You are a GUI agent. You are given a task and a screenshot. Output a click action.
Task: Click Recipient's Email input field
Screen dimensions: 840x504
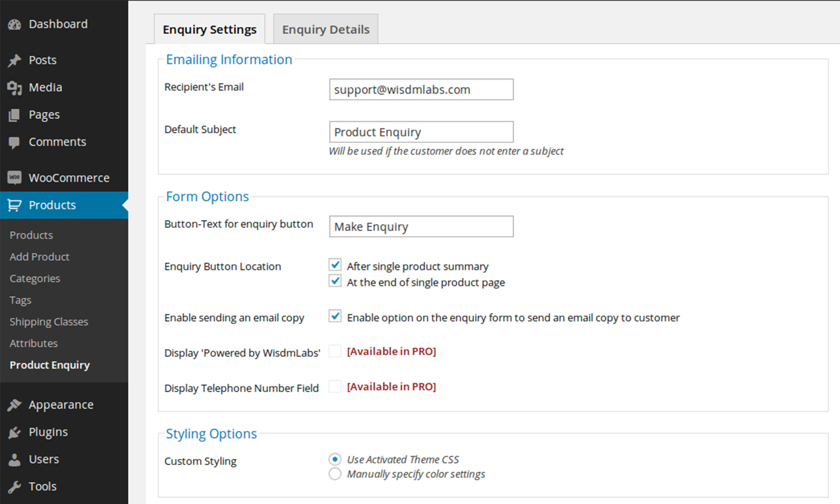[421, 89]
